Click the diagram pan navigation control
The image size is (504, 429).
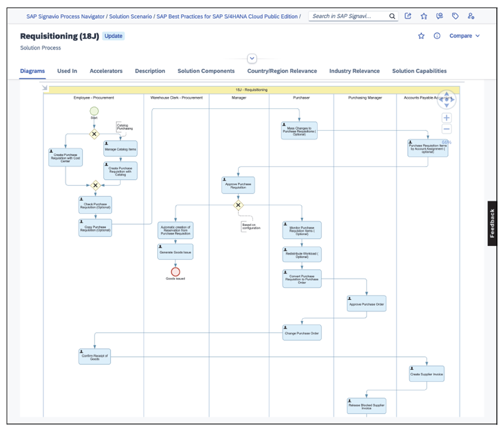447,100
